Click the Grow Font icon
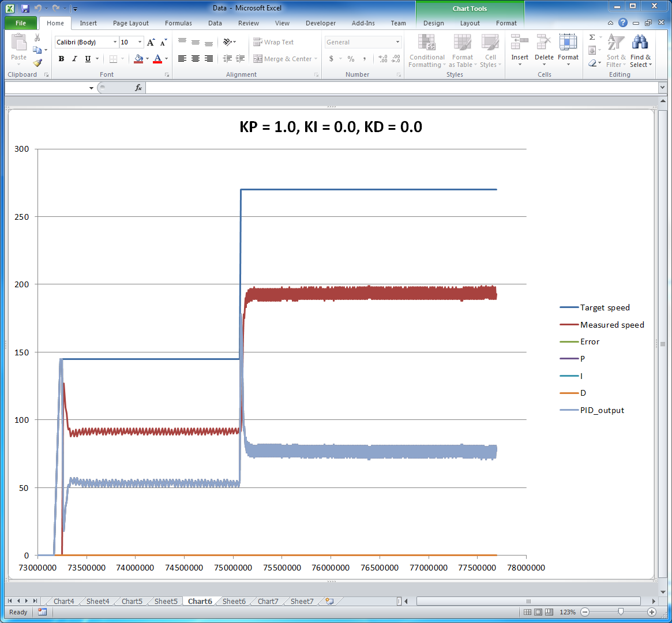The width and height of the screenshot is (672, 623). [151, 42]
